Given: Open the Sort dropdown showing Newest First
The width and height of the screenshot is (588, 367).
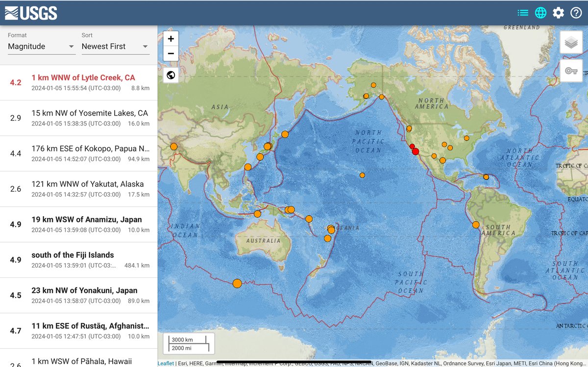Looking at the screenshot, I should click(x=116, y=47).
